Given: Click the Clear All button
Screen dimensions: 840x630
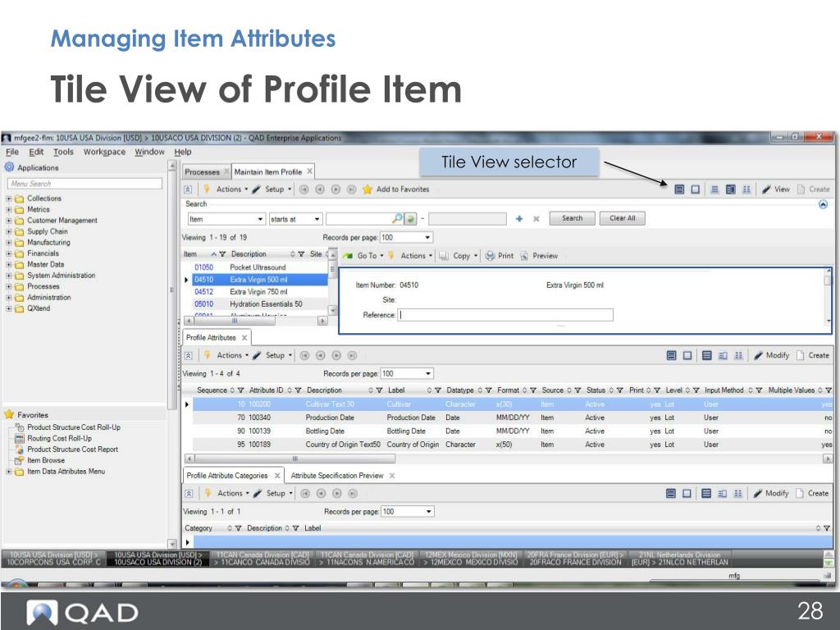Looking at the screenshot, I should 622,218.
